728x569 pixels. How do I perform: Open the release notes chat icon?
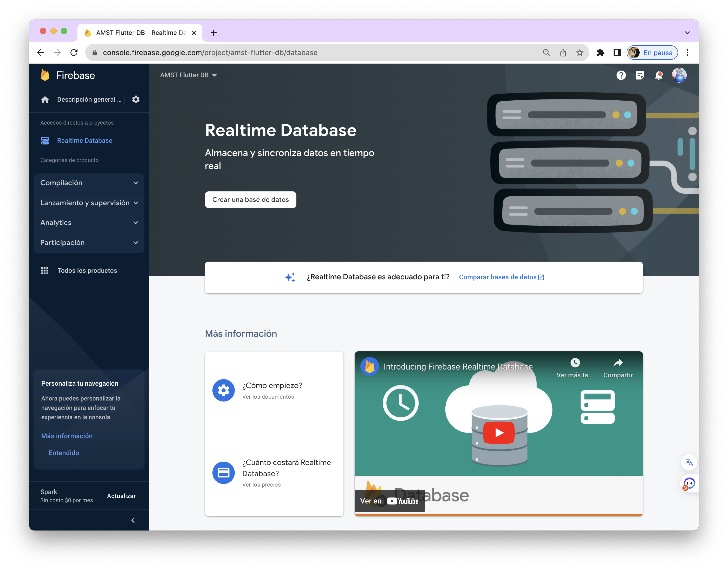(640, 75)
